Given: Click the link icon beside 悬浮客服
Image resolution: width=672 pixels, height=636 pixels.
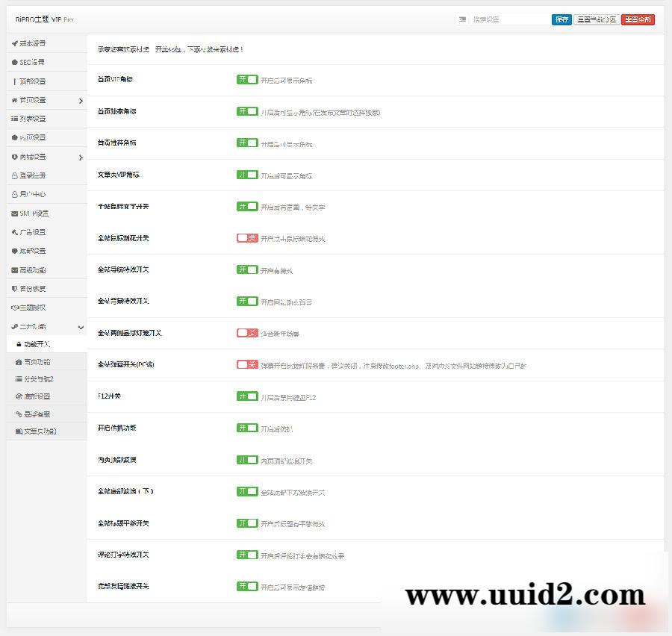Looking at the screenshot, I should pyautogui.click(x=19, y=414).
